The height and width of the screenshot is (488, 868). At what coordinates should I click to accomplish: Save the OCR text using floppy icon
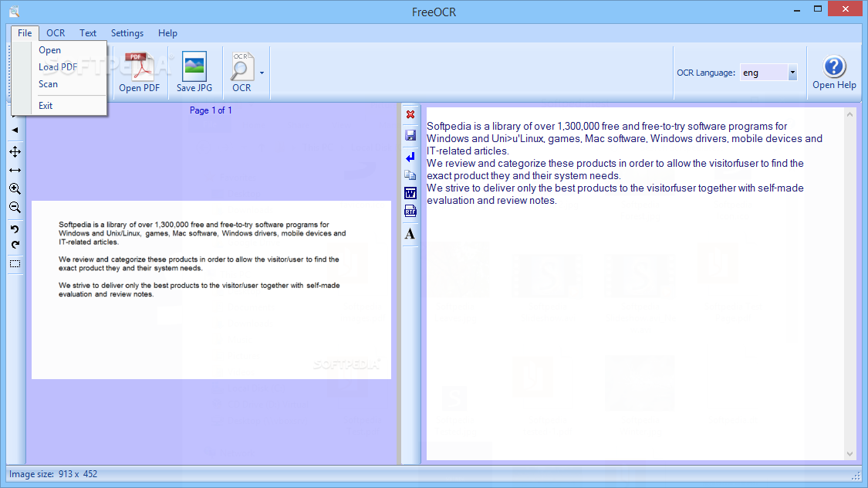coord(410,136)
